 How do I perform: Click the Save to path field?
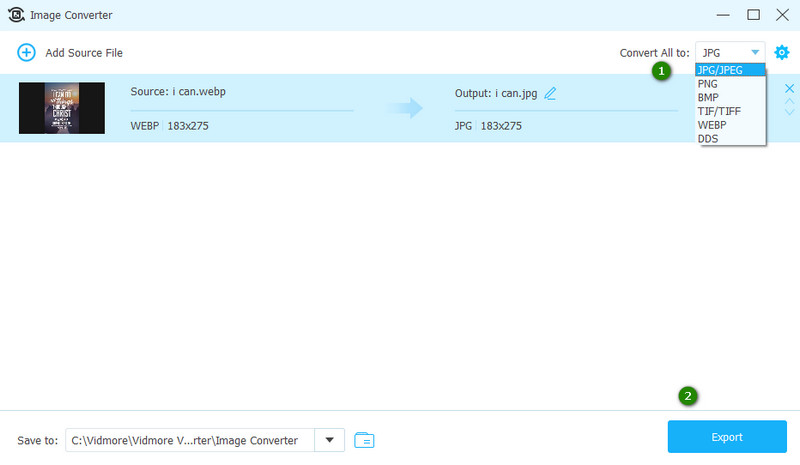tap(190, 439)
